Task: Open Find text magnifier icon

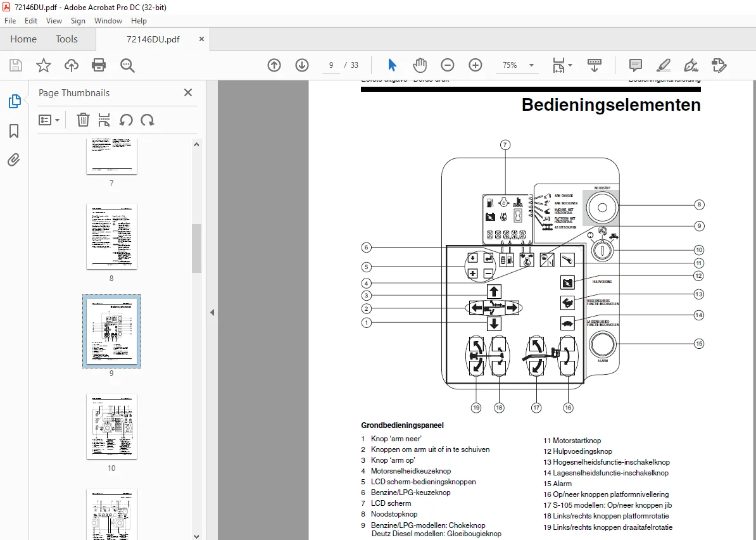Action: 127,65
